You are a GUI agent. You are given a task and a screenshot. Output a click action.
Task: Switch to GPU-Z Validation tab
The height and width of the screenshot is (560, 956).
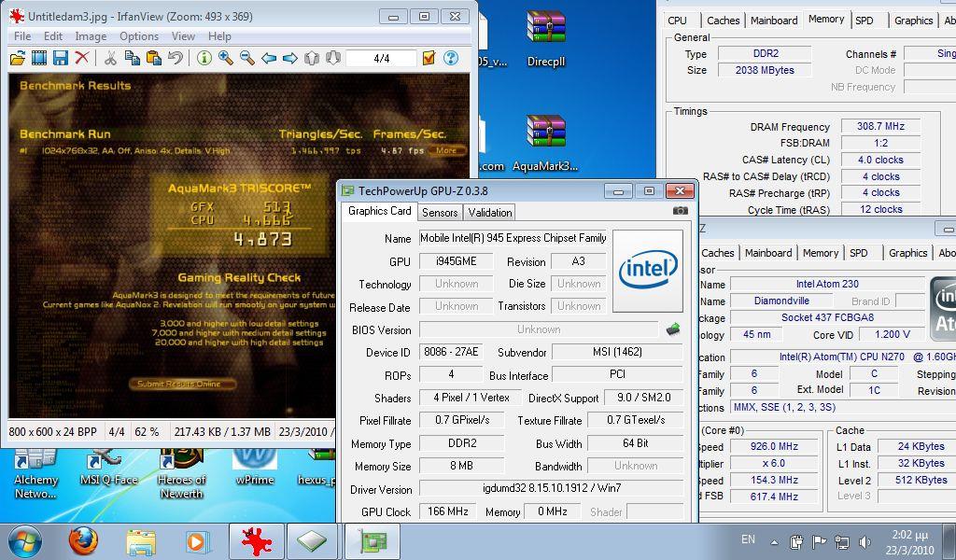click(x=489, y=212)
